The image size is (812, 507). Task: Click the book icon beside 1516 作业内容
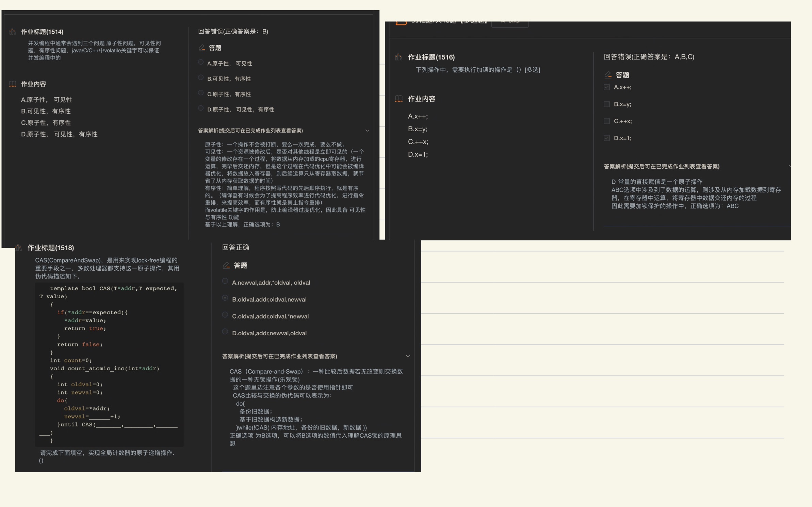click(399, 99)
